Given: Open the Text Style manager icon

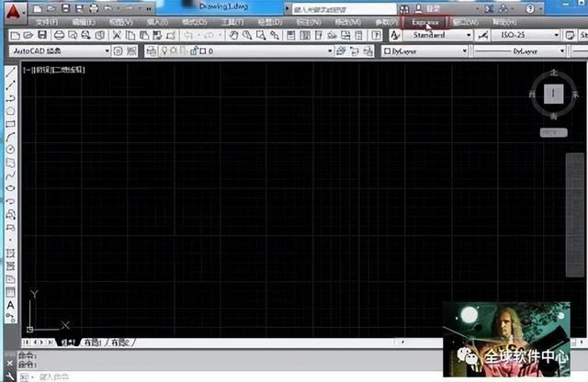Looking at the screenshot, I should 394,36.
